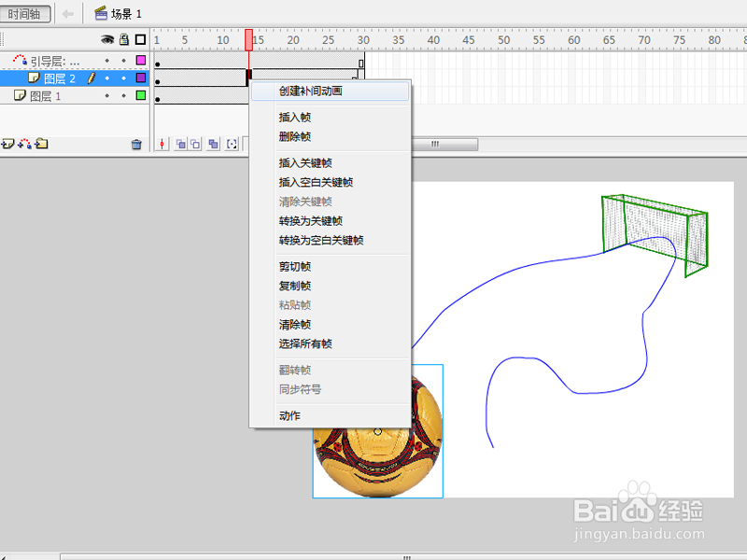
Task: Choose 删除帧 from context menu
Action: (x=330, y=136)
